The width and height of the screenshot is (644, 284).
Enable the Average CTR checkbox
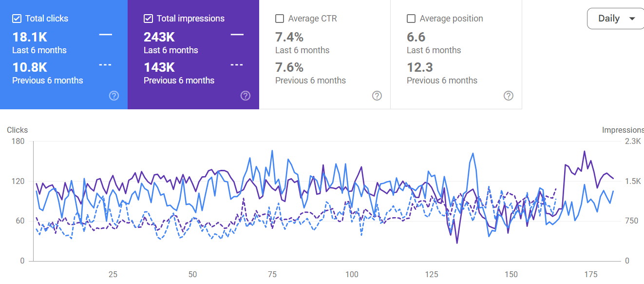pyautogui.click(x=279, y=18)
